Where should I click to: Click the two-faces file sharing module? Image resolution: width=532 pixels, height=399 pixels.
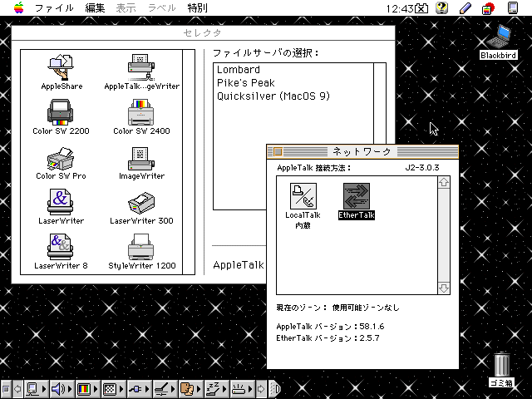point(187,389)
